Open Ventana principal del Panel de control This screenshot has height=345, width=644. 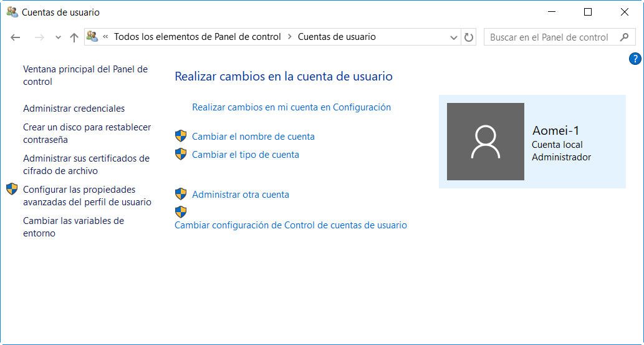85,75
